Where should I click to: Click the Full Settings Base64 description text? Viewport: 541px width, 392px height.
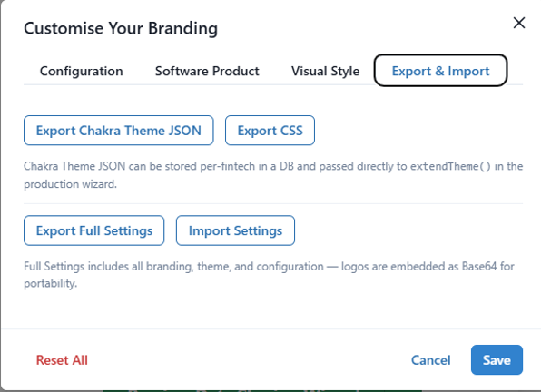pos(269,275)
